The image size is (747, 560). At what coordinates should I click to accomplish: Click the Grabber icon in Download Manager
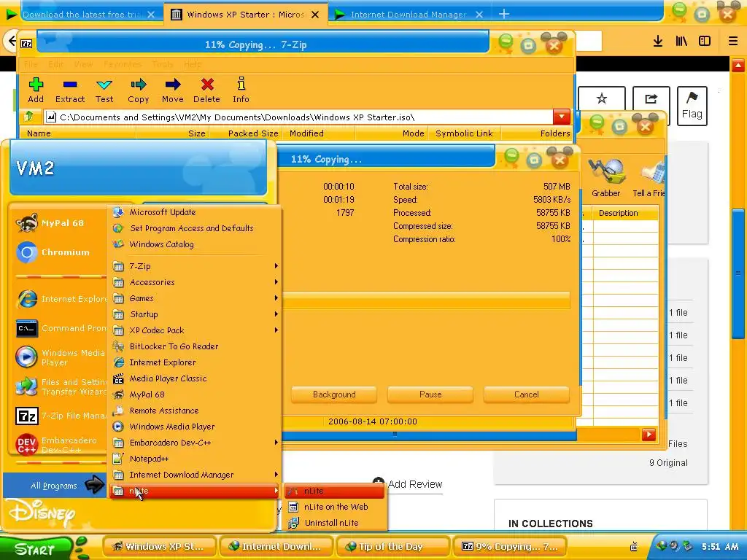tap(606, 178)
